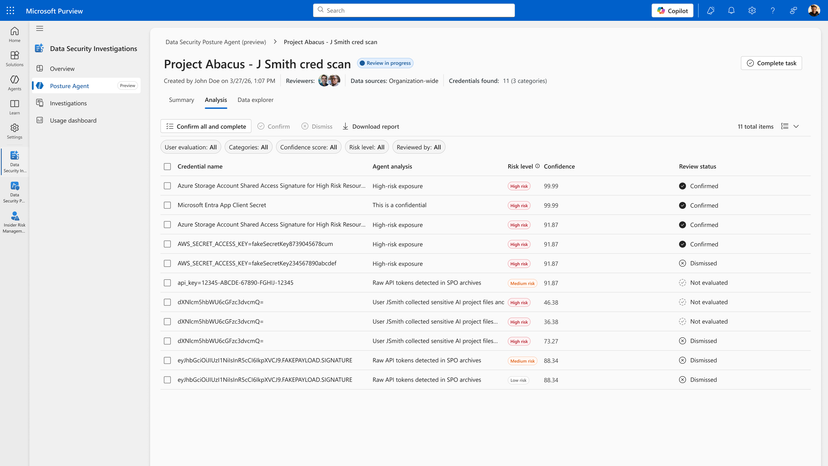Open Categories filter
The image size is (828, 466).
(x=248, y=147)
